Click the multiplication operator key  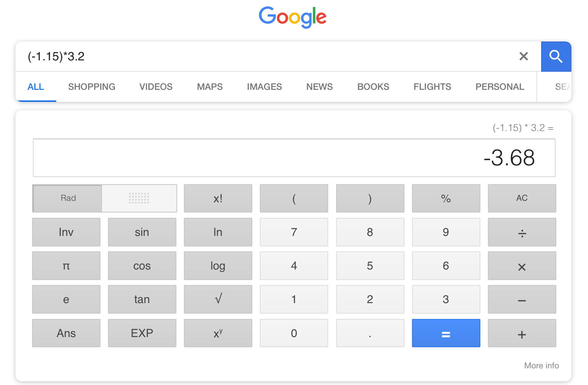click(x=522, y=266)
